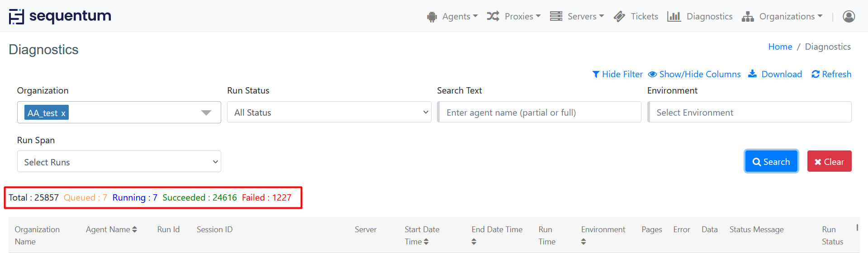Click the Refresh icon
868x253 pixels.
coord(815,74)
